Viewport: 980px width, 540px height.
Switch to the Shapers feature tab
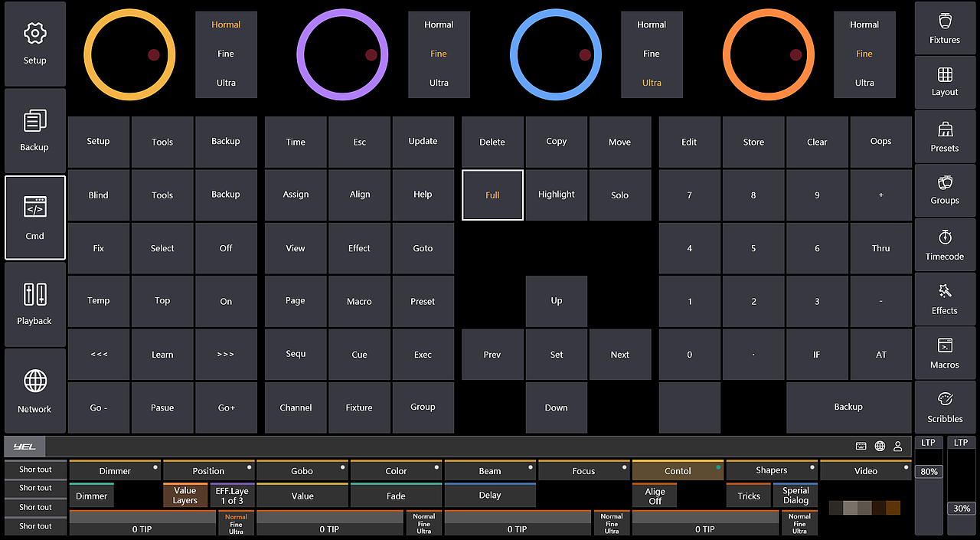pos(771,470)
